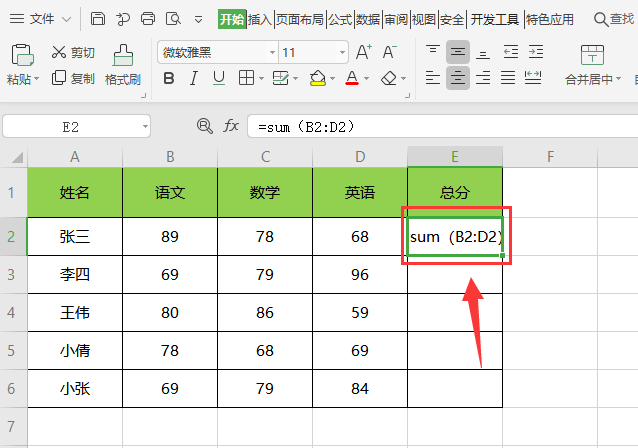Click the Print icon in quick toolbar
This screenshot has width=638, height=448.
point(148,18)
